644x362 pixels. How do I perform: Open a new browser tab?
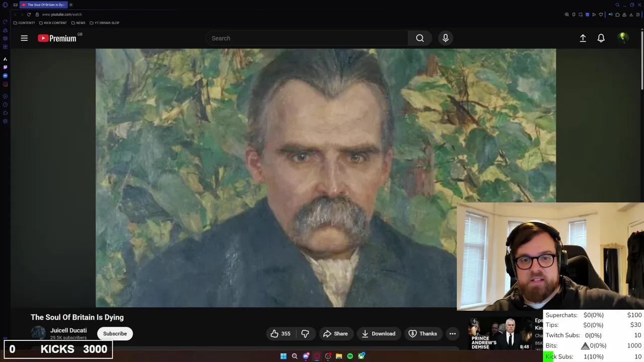click(71, 5)
